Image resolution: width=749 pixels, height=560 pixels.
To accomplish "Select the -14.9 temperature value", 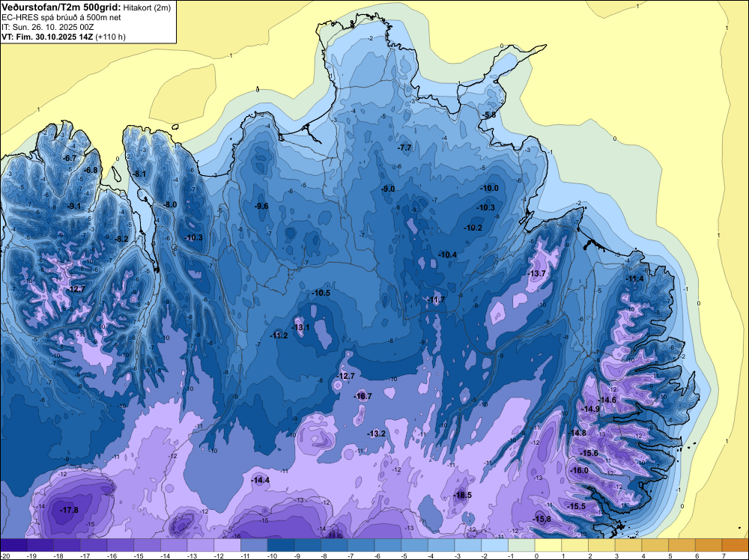I will pos(590,409).
